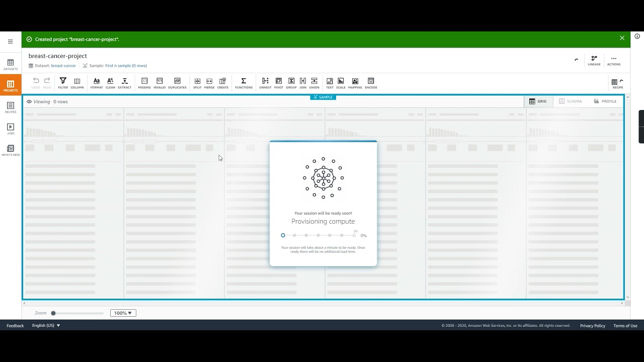The width and height of the screenshot is (644, 362).
Task: Open the Invalid values tool
Action: (x=159, y=83)
